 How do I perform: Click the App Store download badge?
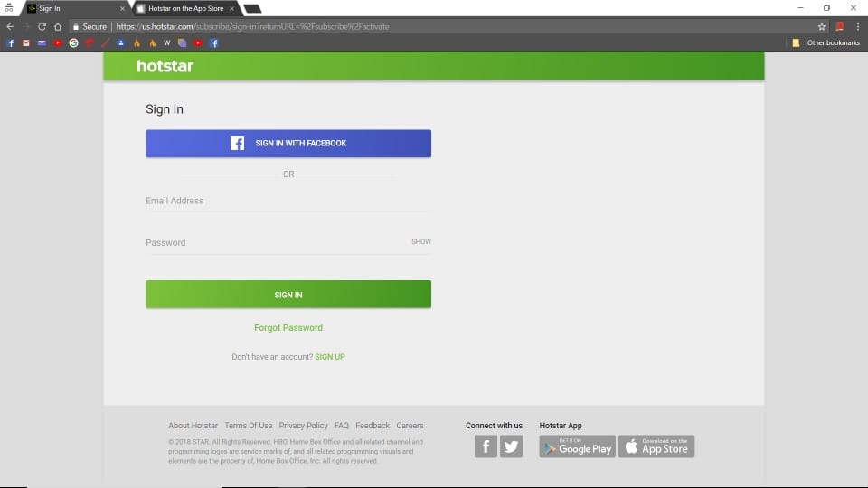[656, 446]
